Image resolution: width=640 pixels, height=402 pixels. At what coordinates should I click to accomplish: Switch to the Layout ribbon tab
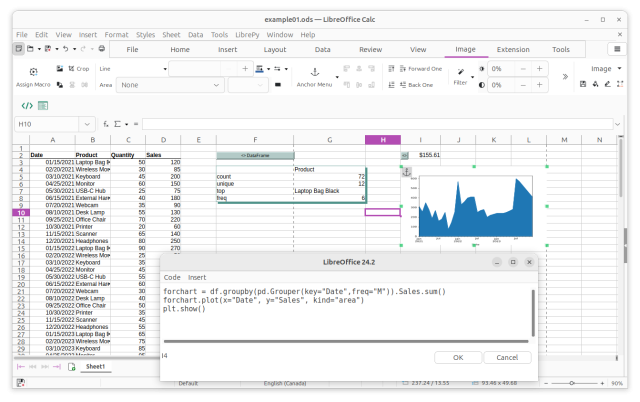click(x=275, y=49)
